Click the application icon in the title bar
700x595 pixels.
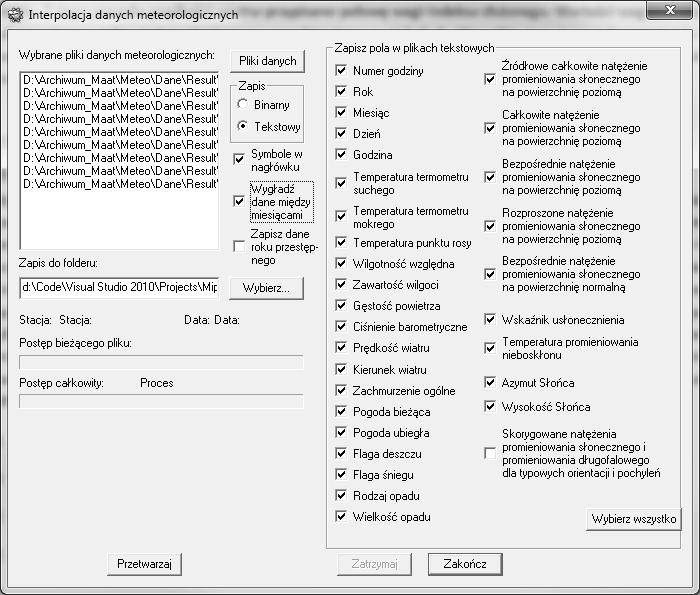(16, 15)
